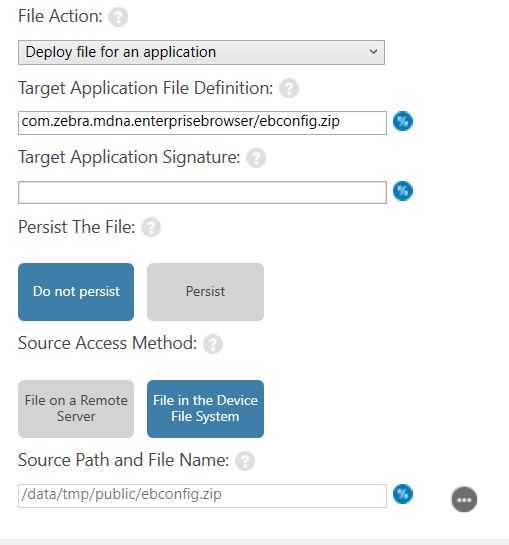The width and height of the screenshot is (509, 545).
Task: Open help icon next to File Action
Action: (118, 17)
